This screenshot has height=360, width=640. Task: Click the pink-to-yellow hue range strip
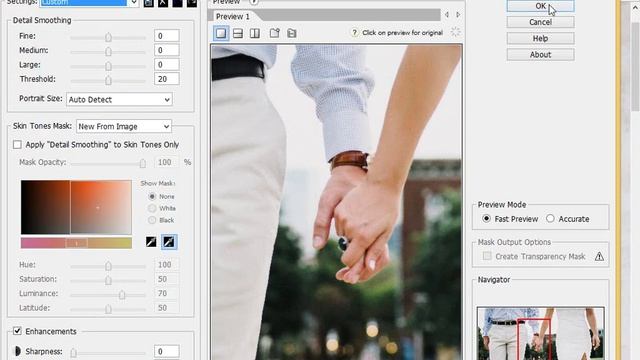76,243
